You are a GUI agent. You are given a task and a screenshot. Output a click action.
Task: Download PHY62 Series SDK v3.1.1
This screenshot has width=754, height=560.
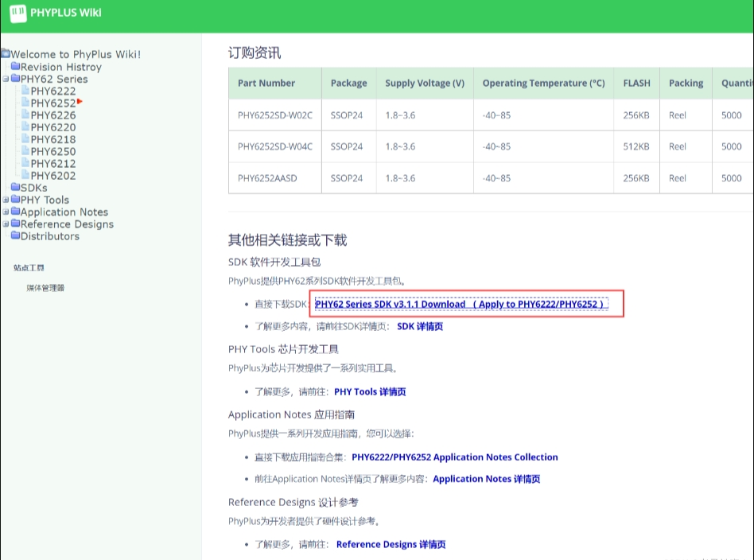coord(461,304)
